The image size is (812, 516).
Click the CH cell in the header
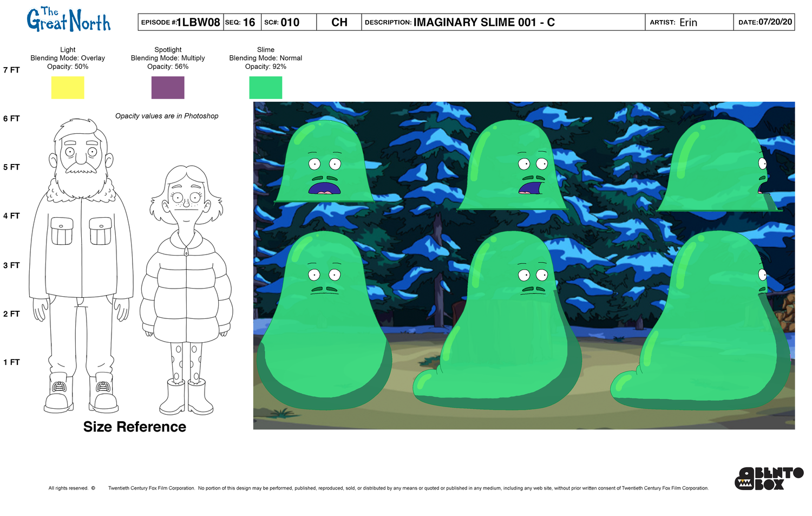pyautogui.click(x=339, y=22)
